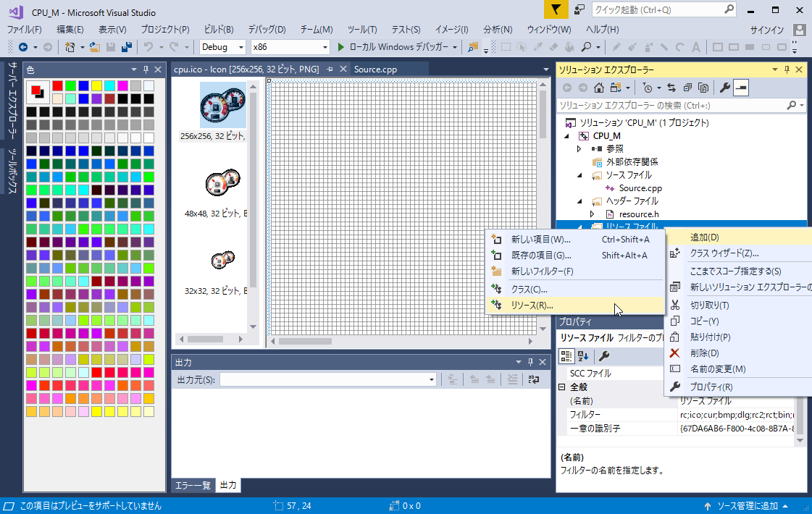Click Show All Files icon in Solution Explorer

pos(703,88)
